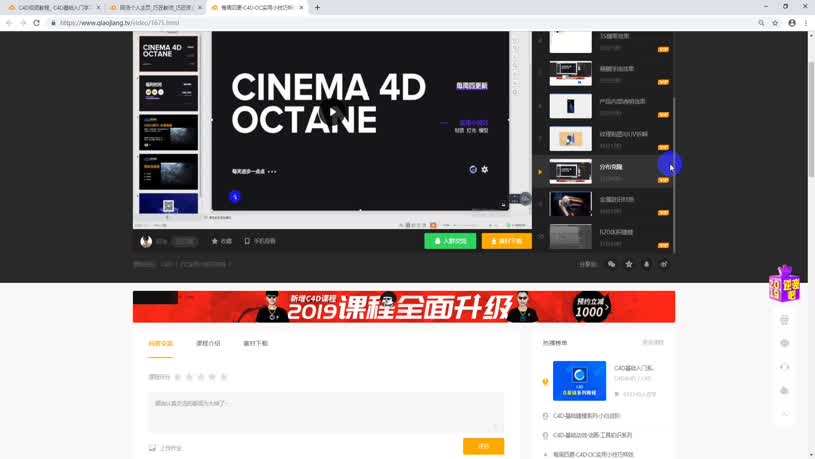Share via the star icon in share row
The width and height of the screenshot is (815, 459).
pos(629,264)
